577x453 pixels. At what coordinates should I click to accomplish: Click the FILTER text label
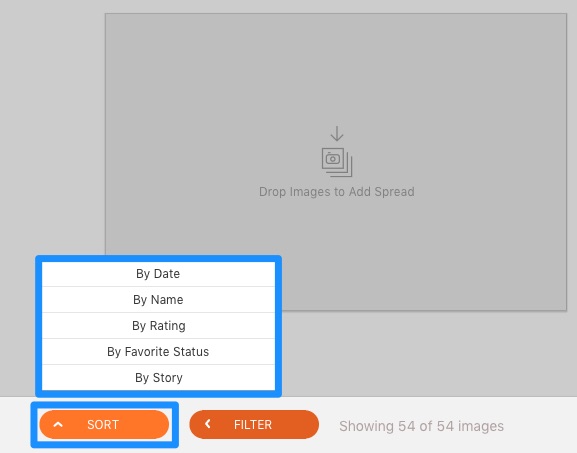tap(253, 425)
